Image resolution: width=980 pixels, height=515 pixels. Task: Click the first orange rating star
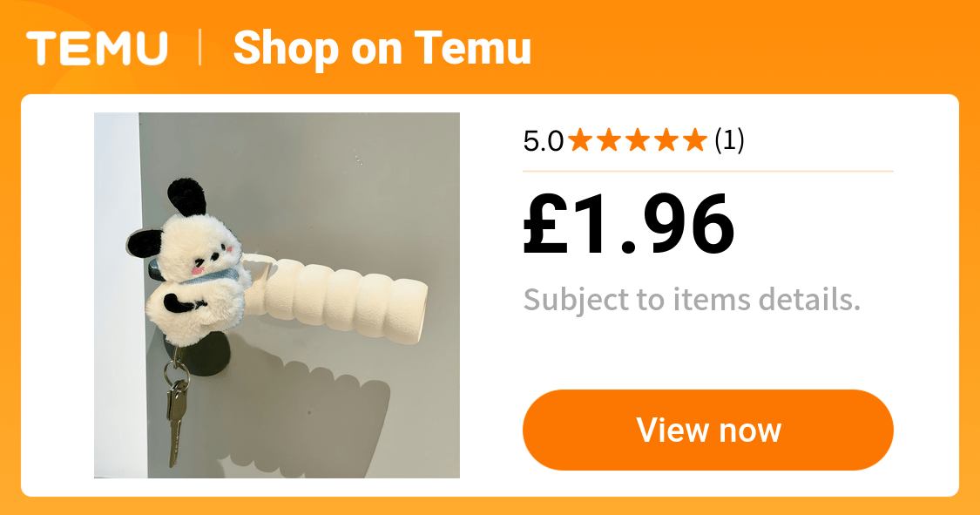tap(581, 140)
